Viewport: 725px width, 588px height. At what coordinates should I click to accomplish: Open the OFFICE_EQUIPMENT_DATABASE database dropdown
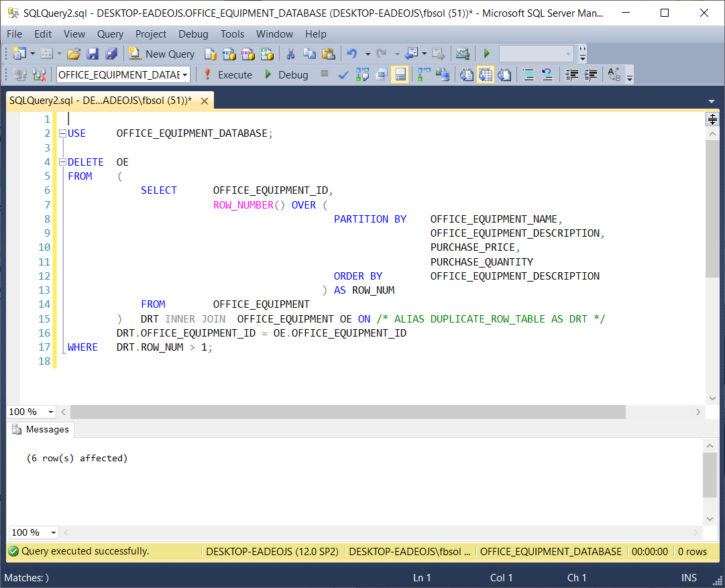[185, 74]
